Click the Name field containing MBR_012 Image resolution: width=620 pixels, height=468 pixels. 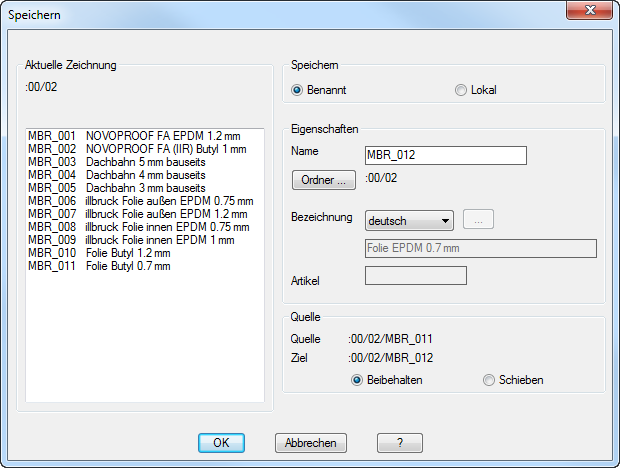point(446,155)
